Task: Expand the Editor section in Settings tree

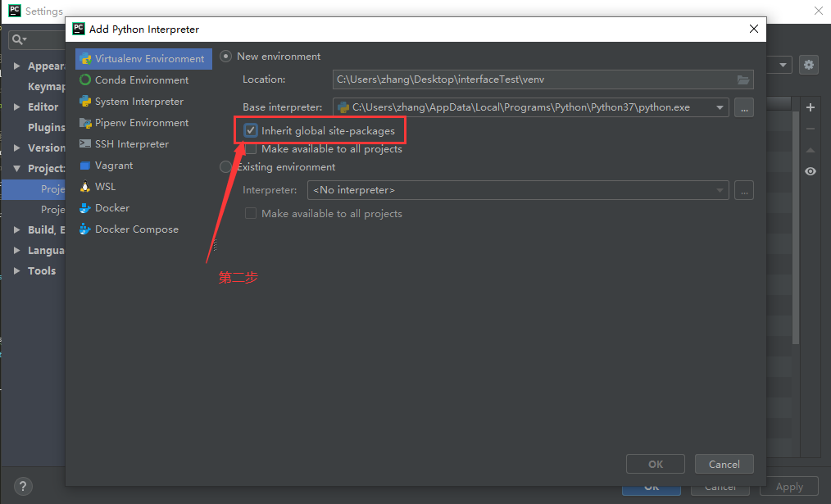Action: tap(16, 107)
